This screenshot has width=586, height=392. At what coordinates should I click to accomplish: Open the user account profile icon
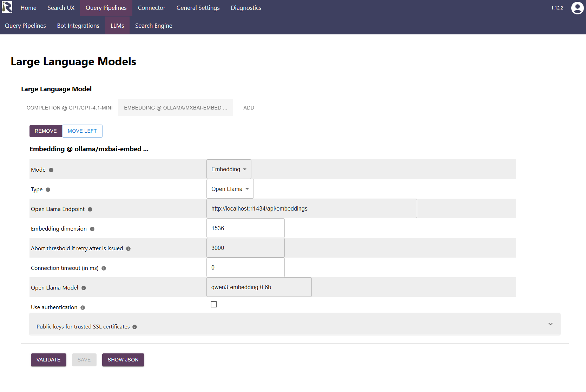click(577, 8)
